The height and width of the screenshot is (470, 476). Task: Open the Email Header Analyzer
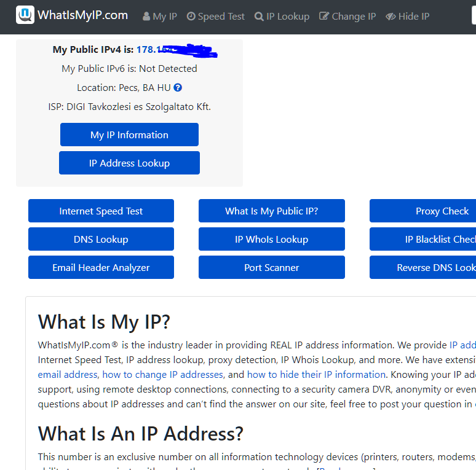point(101,267)
